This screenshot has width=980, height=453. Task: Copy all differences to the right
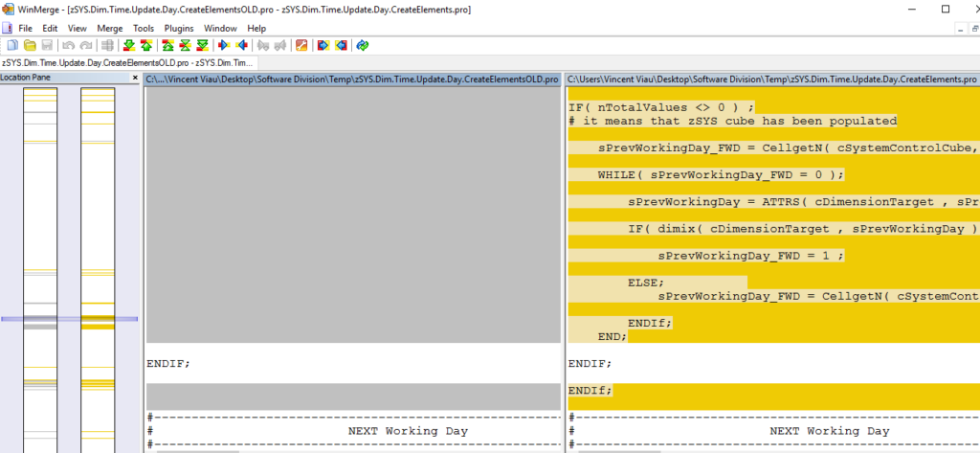pyautogui.click(x=323, y=45)
